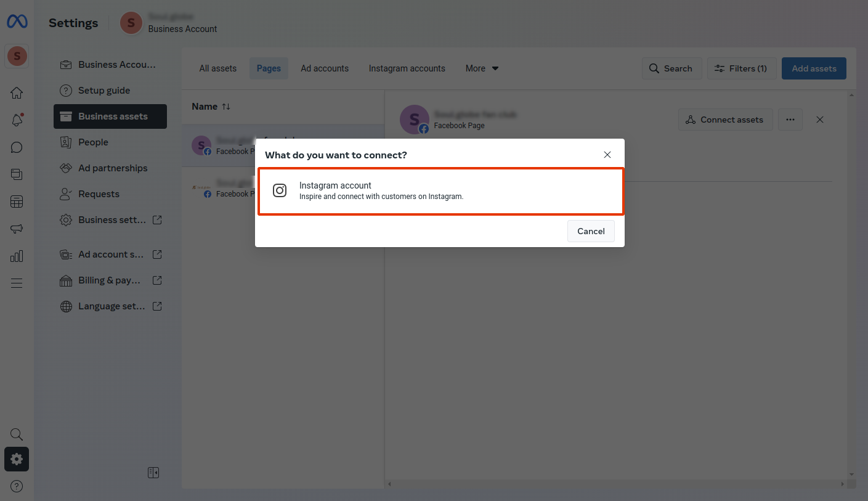The width and height of the screenshot is (868, 501).
Task: Click the Meta logo icon
Action: pyautogui.click(x=17, y=22)
